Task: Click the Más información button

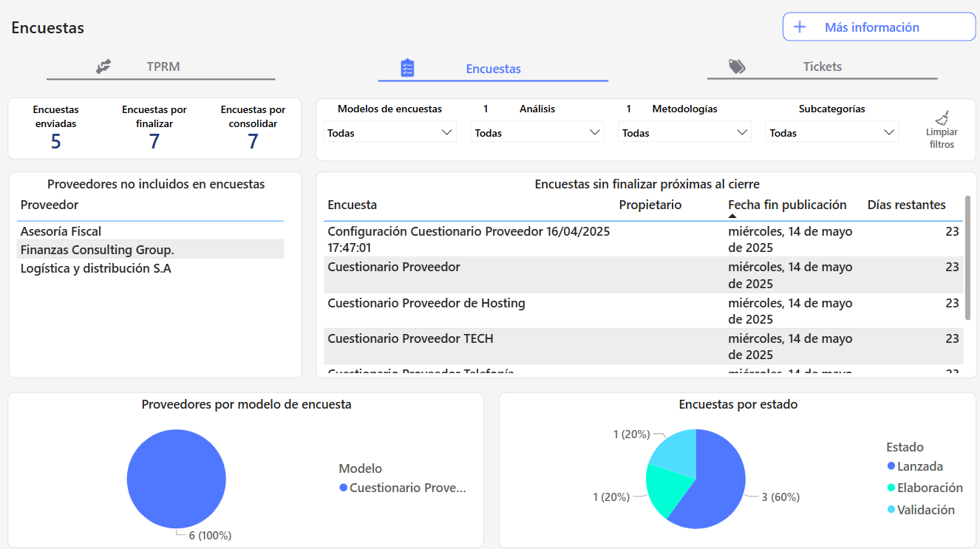Action: click(x=879, y=27)
